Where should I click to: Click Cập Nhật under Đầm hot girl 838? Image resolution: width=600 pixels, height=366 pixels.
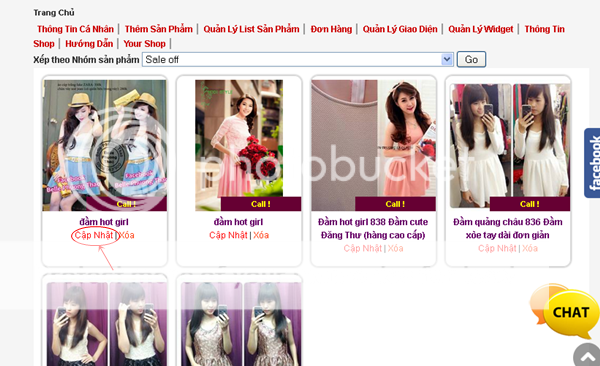point(363,248)
